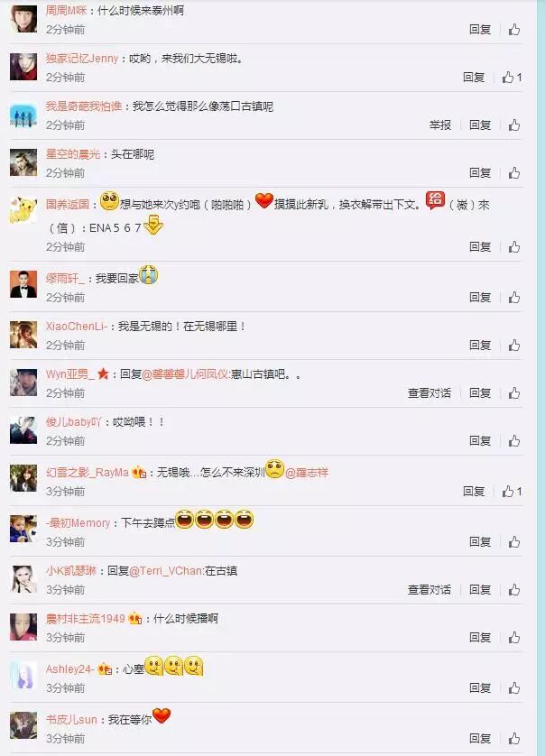545x756 pixels.
Task: Reply to 农村非主流1949's comment
Action: 480,637
